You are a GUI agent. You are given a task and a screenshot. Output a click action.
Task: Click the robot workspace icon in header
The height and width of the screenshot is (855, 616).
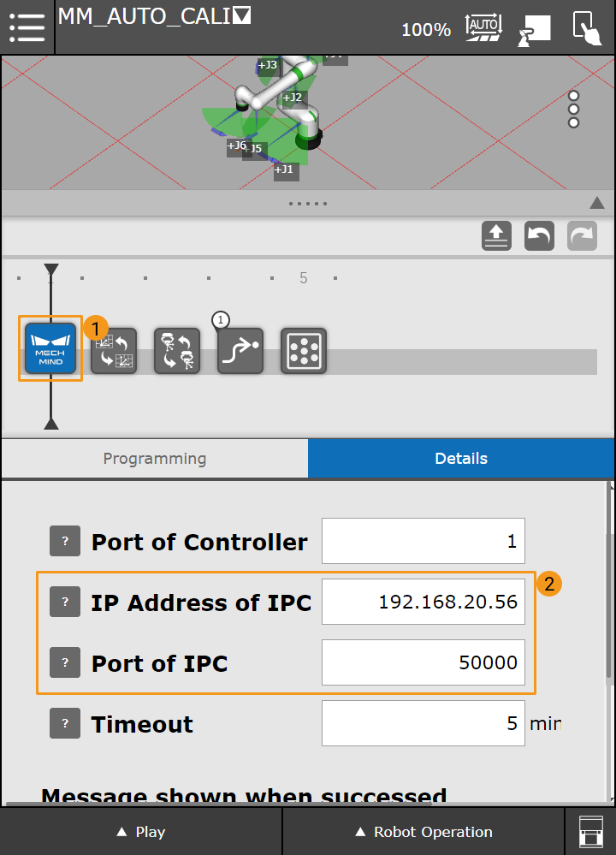[x=534, y=29]
